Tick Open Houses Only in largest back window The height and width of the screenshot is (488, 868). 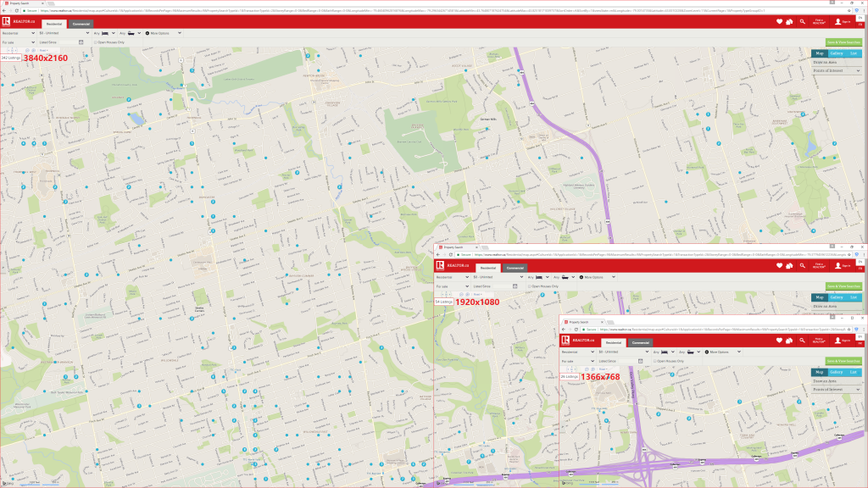[x=95, y=42]
